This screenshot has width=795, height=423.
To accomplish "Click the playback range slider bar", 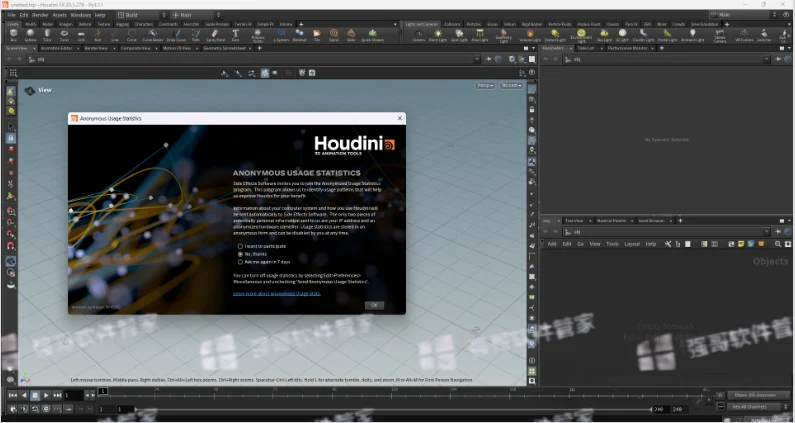I will pyautogui.click(x=393, y=409).
